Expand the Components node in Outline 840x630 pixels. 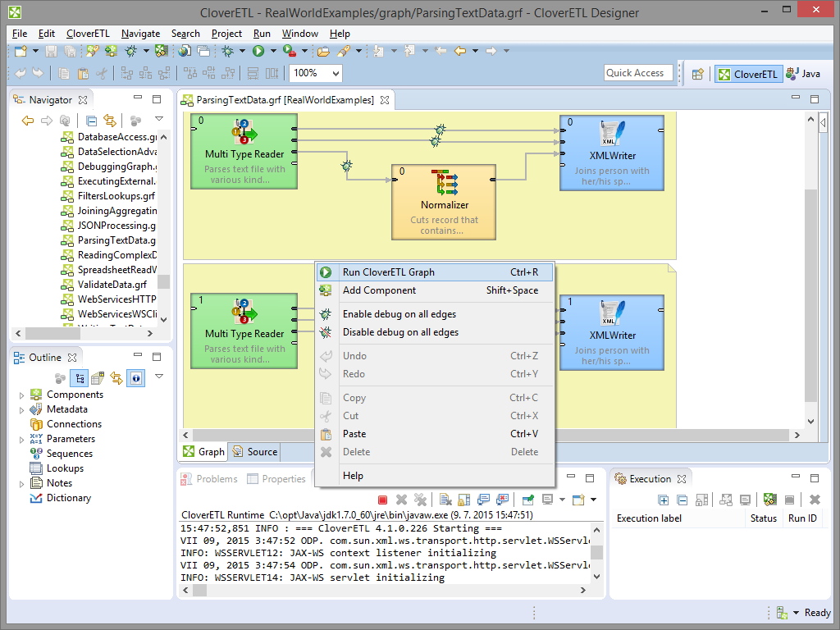pos(22,395)
